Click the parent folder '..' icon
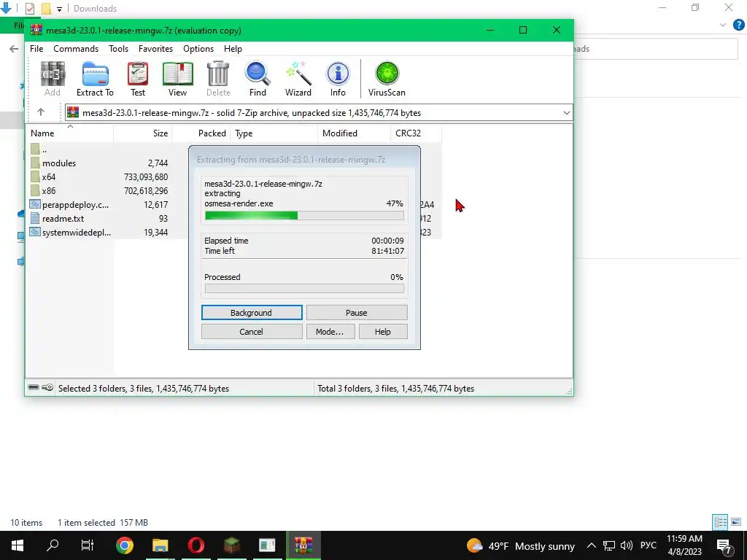This screenshot has width=747, height=560. [35, 149]
